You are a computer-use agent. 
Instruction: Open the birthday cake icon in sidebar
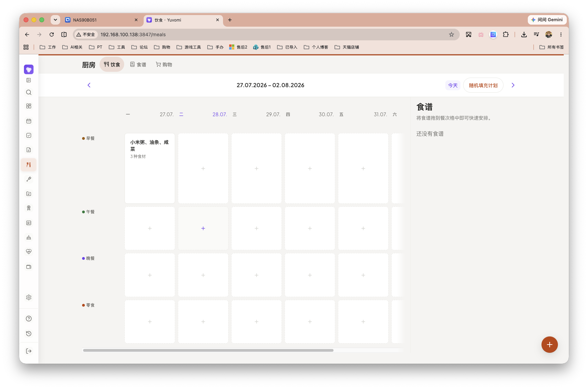pyautogui.click(x=29, y=237)
